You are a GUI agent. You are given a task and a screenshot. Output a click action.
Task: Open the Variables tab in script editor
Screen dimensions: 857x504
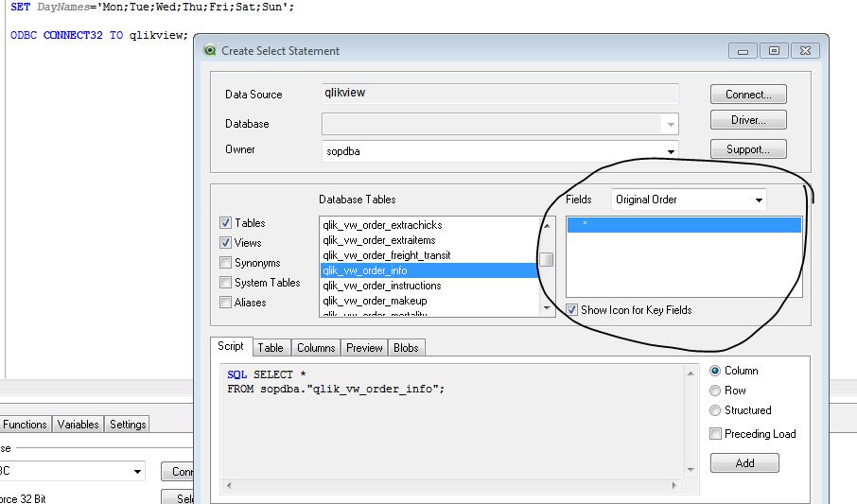point(78,425)
